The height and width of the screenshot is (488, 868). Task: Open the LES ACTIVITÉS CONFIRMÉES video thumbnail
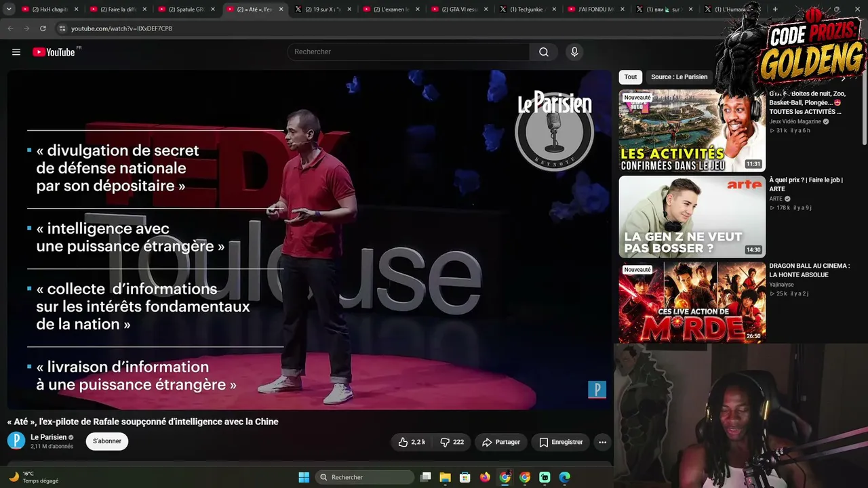pos(692,130)
